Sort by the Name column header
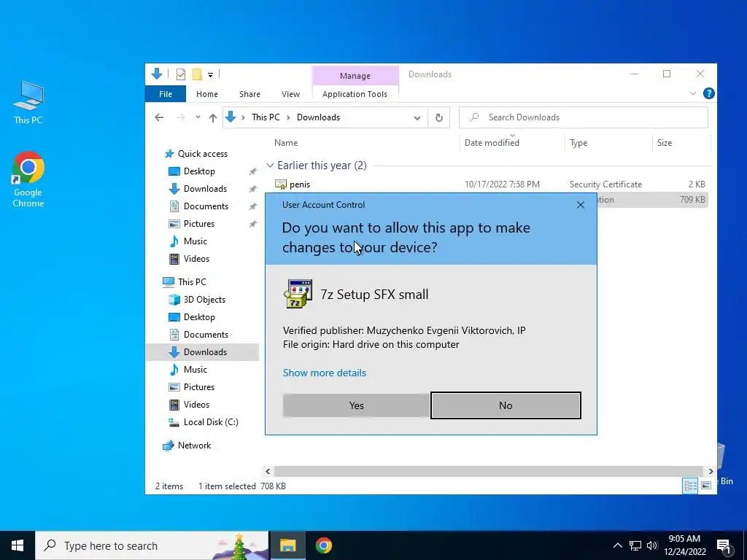Viewport: 747px width, 560px height. click(x=286, y=143)
